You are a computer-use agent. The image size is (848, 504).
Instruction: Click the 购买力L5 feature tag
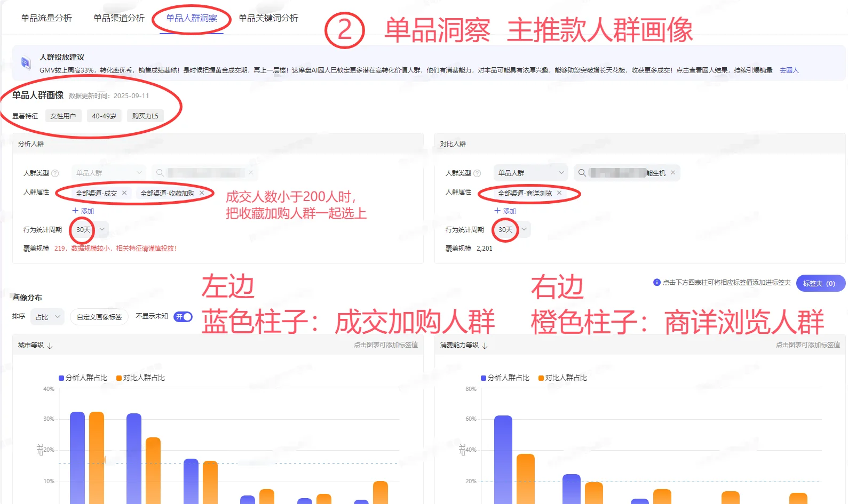[145, 116]
